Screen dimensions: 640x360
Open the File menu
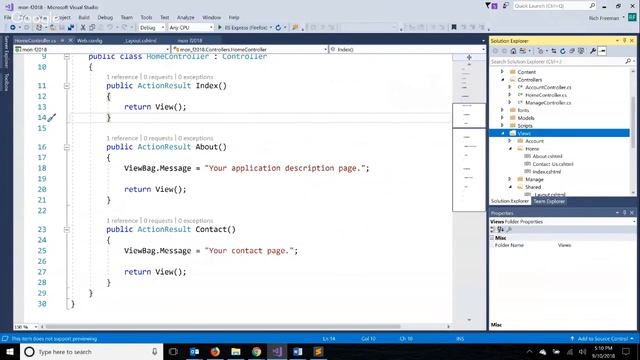(8, 18)
